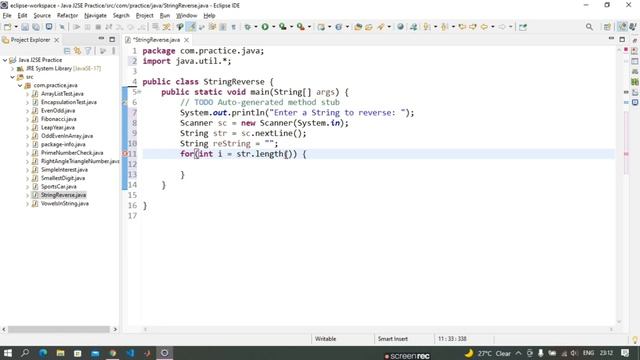Toggle Show Whitespace Characters button
Image resolution: width=640 pixels, height=360 pixels.
(x=233, y=27)
